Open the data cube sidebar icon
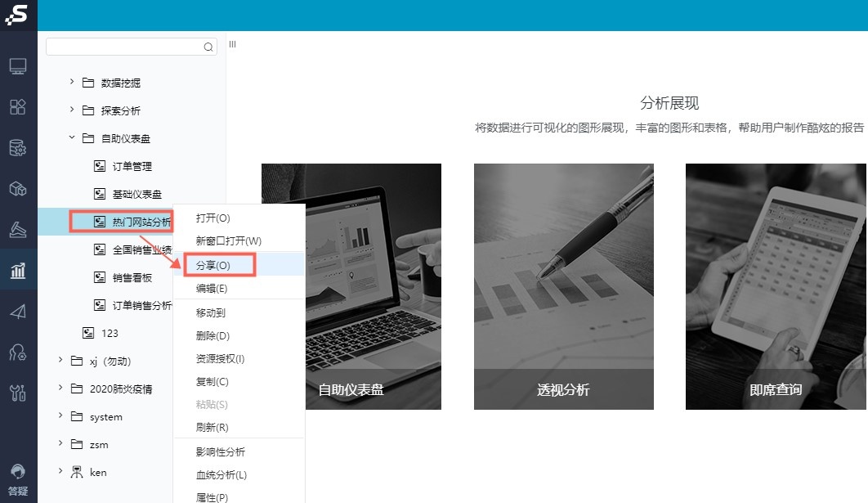 [x=18, y=189]
